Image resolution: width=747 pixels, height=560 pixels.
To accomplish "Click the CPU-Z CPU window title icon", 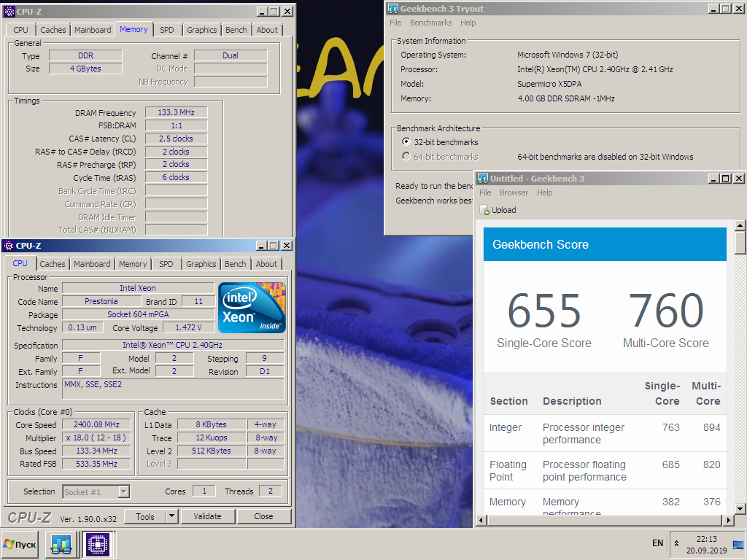I will pos(8,246).
